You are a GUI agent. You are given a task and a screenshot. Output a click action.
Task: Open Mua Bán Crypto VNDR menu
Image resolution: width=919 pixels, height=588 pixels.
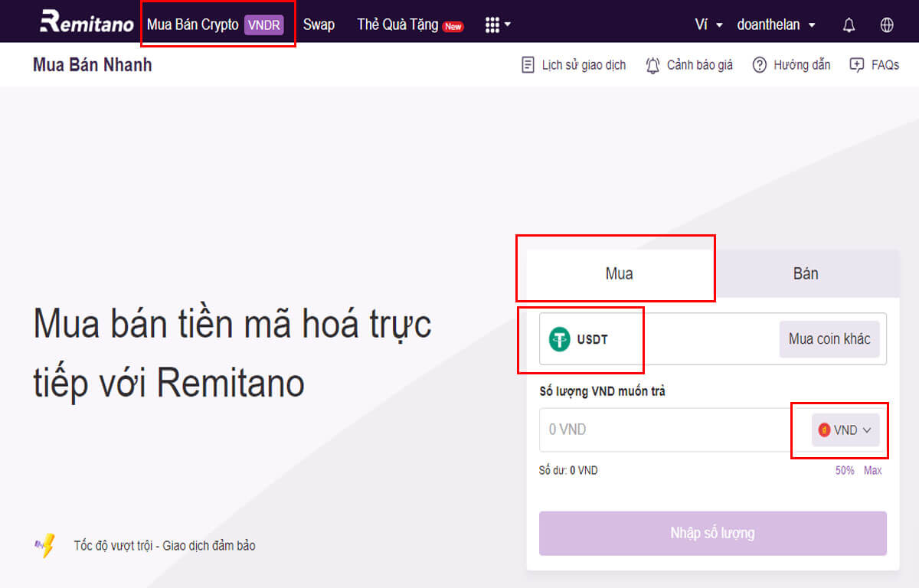(x=217, y=24)
